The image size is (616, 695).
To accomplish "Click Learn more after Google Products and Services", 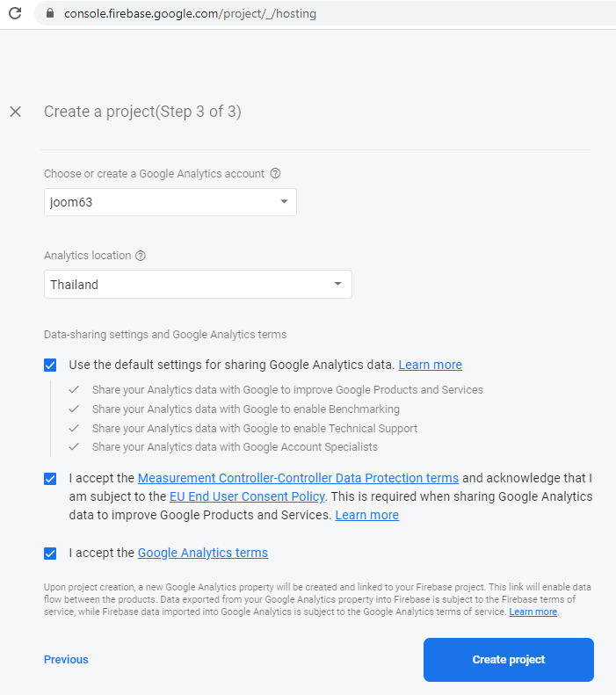I will (366, 516).
